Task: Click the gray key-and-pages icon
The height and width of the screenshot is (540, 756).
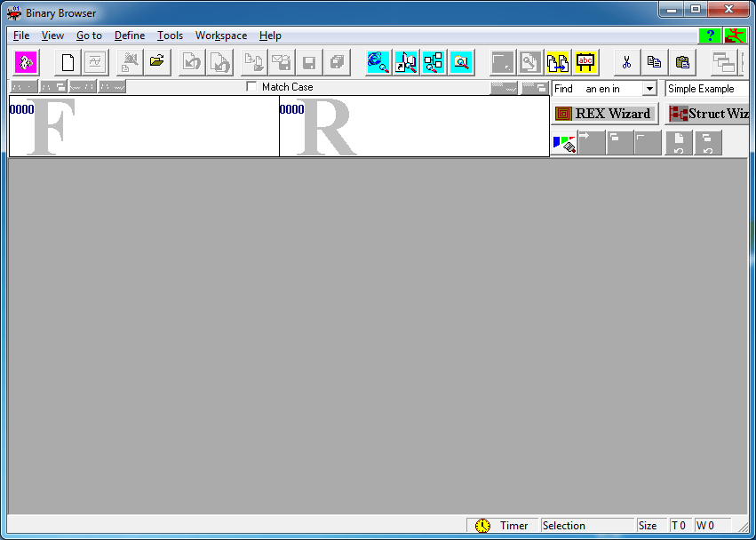Action: (530, 62)
